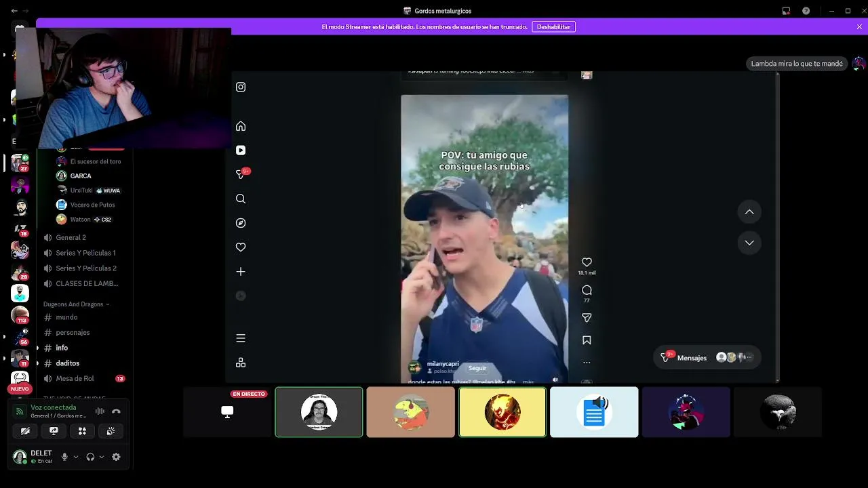Go to Instagram Home icon
This screenshot has width=868, height=488.
(x=241, y=126)
